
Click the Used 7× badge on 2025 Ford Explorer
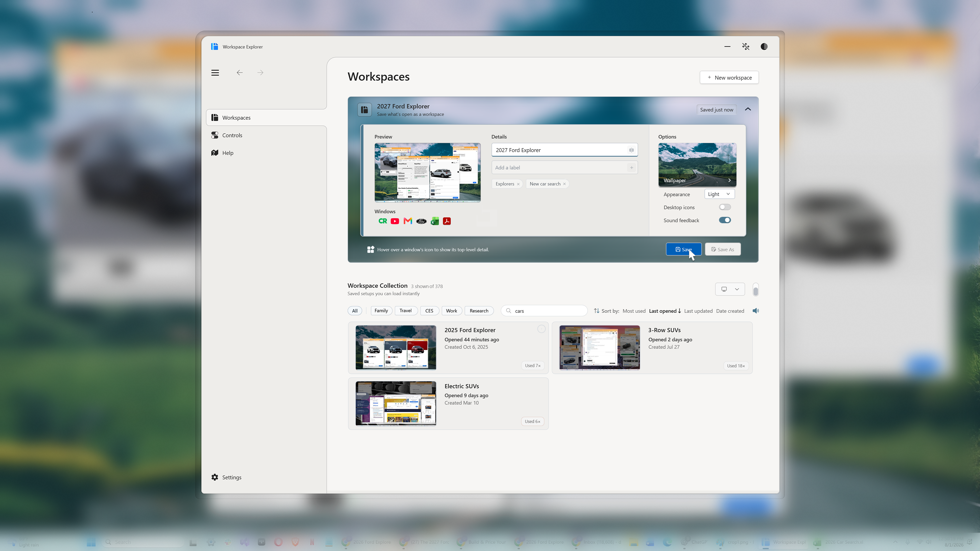click(533, 366)
